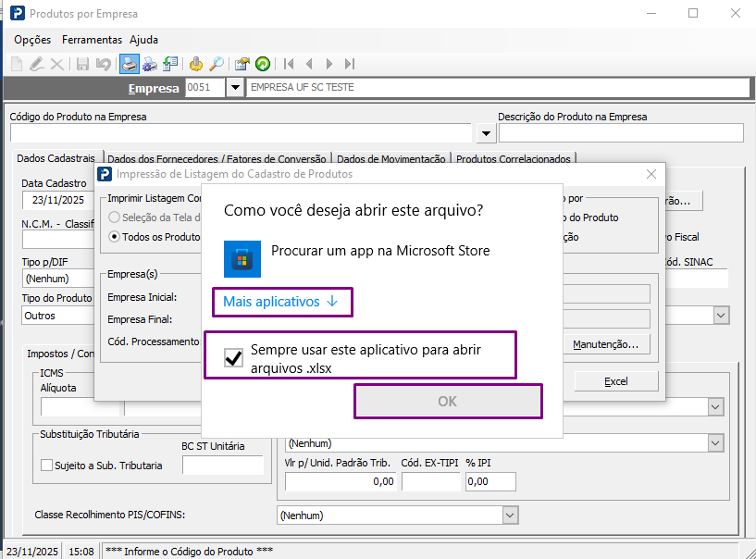Click the Excel button

616,381
